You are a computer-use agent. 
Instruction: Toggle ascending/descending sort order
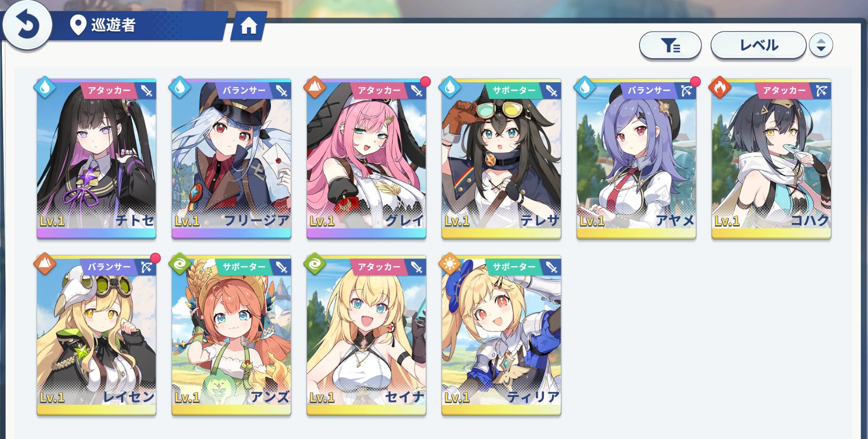pos(821,45)
